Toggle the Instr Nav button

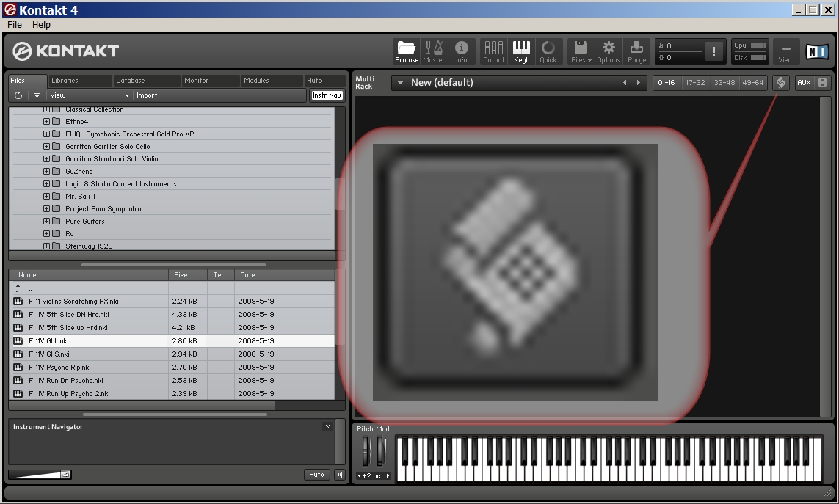pos(327,95)
